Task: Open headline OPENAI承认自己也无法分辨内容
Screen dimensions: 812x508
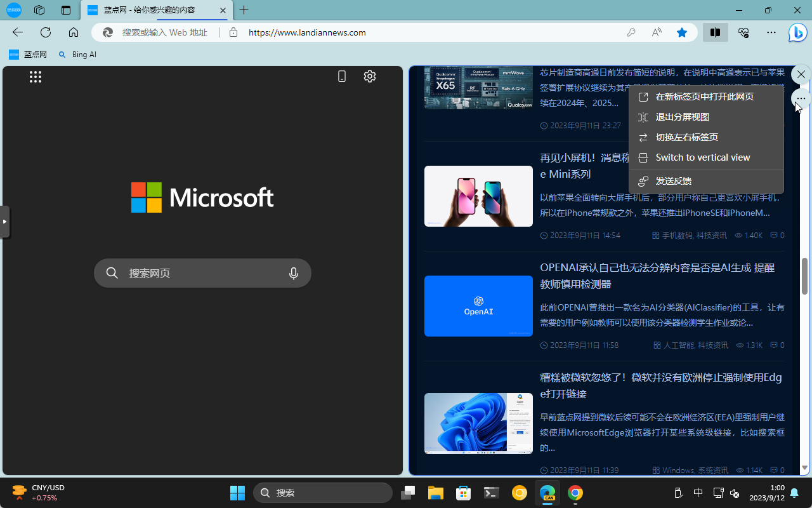Action: [657, 276]
